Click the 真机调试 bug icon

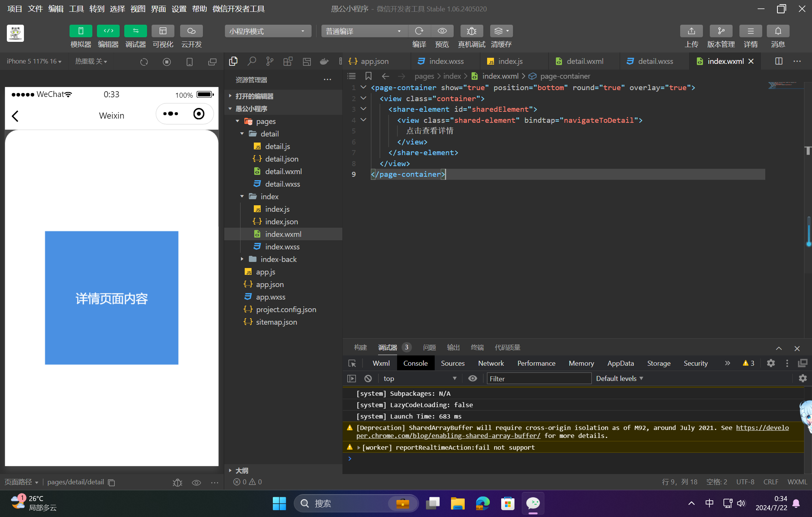tap(471, 31)
